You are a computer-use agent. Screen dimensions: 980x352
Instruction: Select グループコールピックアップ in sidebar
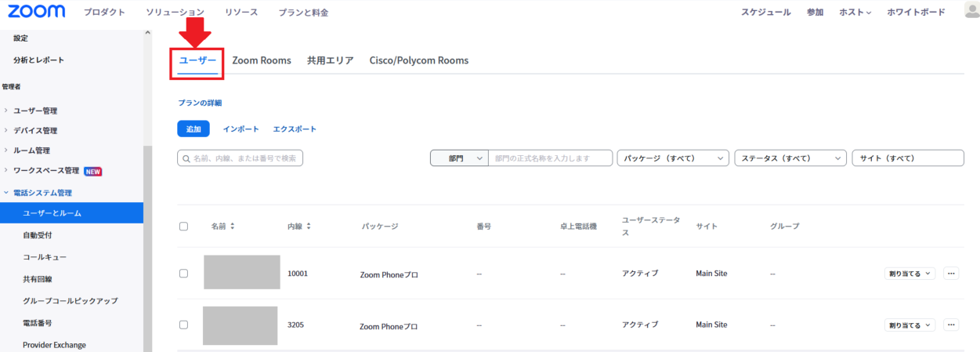point(71,300)
